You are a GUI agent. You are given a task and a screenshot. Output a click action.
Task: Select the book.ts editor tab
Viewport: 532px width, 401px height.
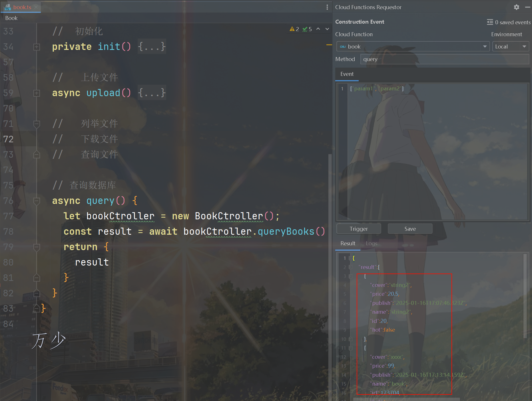(x=22, y=7)
